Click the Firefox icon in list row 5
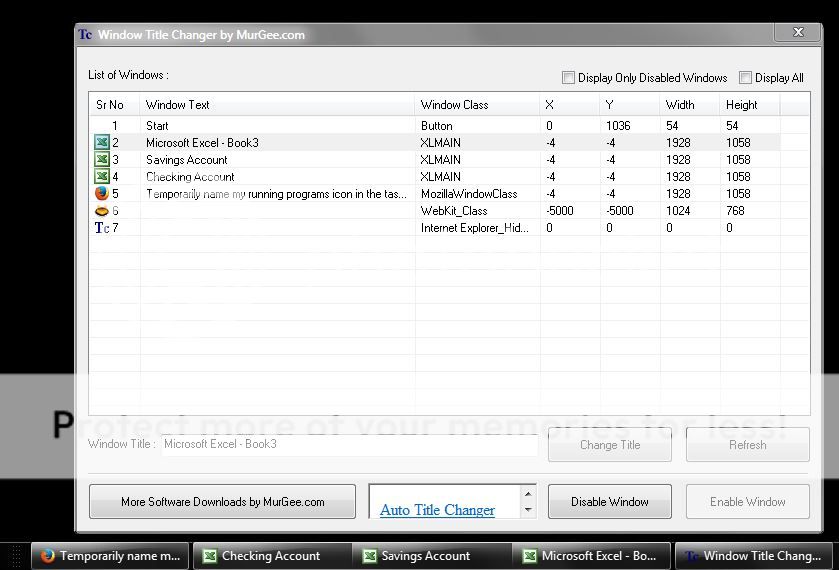This screenshot has height=570, width=839. pyautogui.click(x=102, y=194)
